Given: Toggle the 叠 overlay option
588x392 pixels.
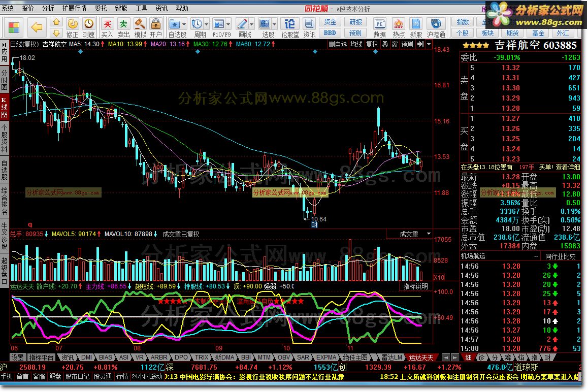Looking at the screenshot, I should click(385, 44).
